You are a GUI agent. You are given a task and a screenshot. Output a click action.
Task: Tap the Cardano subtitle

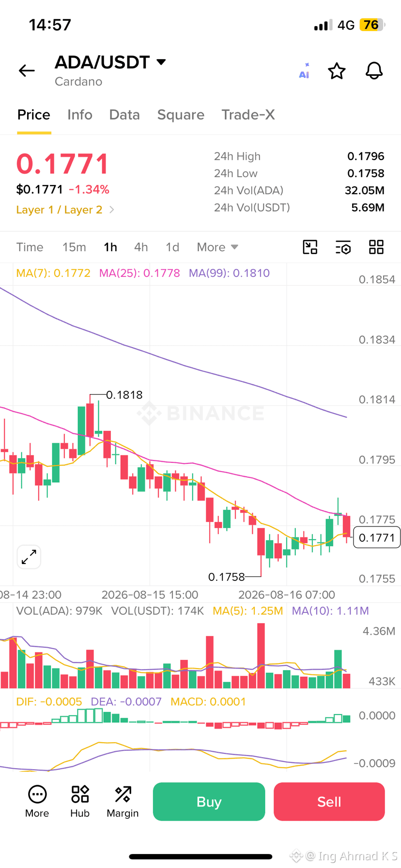click(x=78, y=81)
